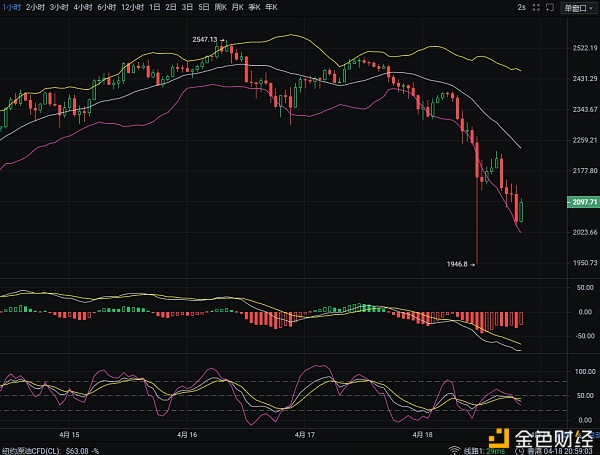Click the 2259.21 price axis label
The image size is (600, 455).
click(585, 140)
